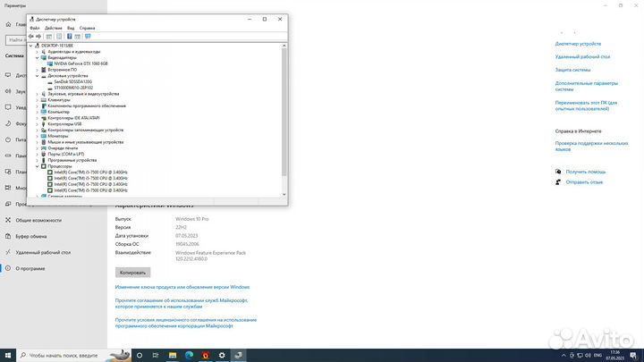
Task: Click the Device Manager vertical scrollbar thumb
Action: coord(284,113)
